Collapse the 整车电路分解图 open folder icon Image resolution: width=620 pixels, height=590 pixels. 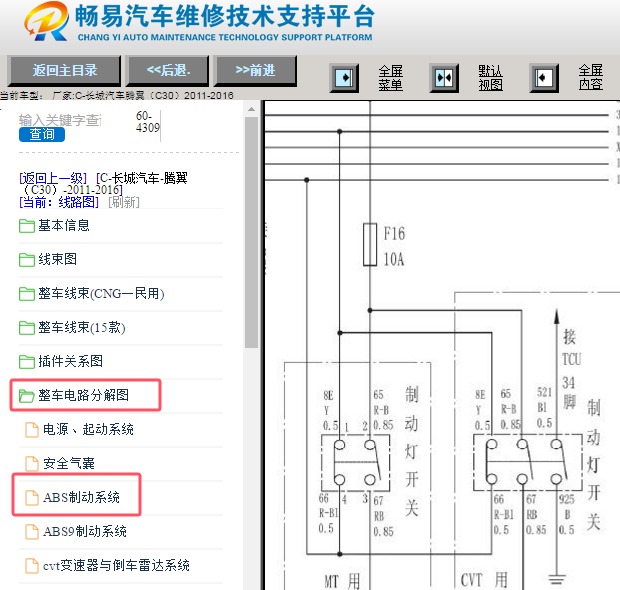[26, 395]
